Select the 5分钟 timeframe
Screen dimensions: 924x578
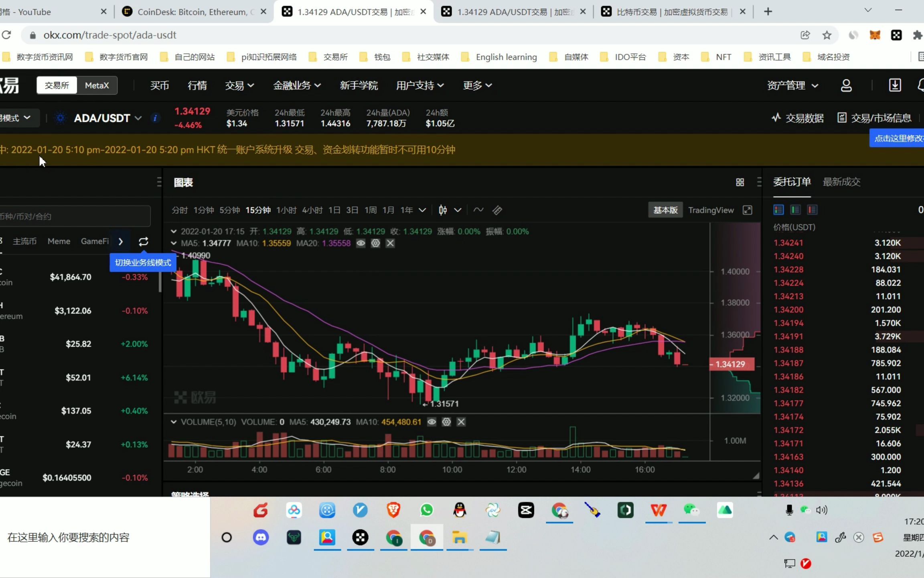[229, 210]
